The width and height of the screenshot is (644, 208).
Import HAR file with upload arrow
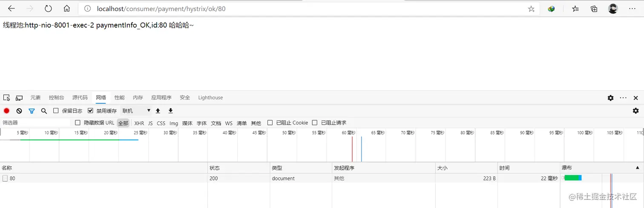tap(158, 111)
